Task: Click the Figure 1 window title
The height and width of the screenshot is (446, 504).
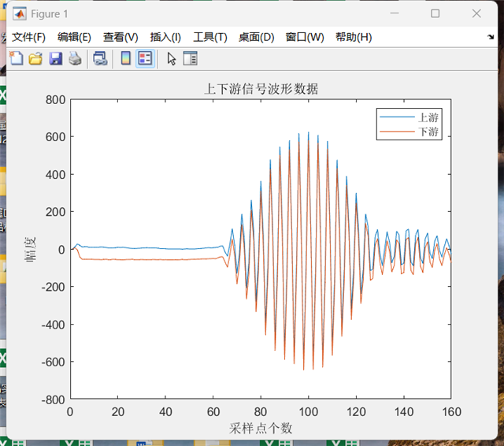Action: pyautogui.click(x=49, y=14)
